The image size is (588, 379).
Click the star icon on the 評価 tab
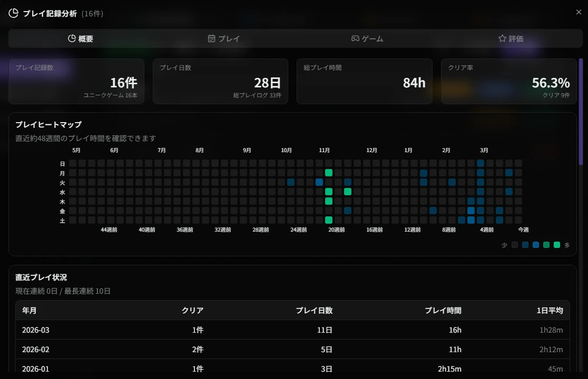pyautogui.click(x=501, y=38)
